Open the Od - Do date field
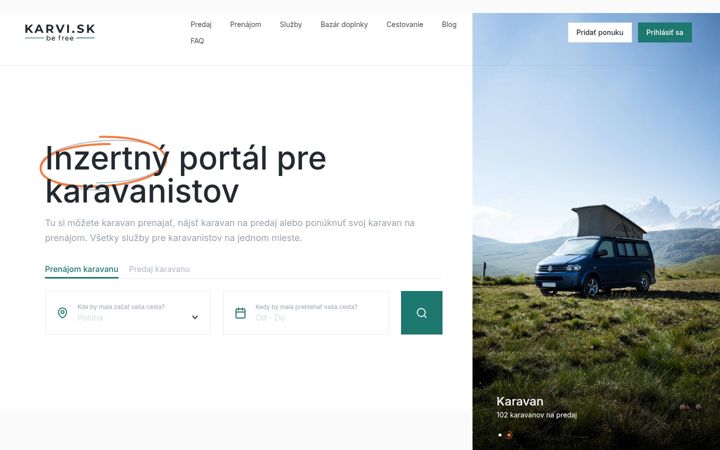 306,312
